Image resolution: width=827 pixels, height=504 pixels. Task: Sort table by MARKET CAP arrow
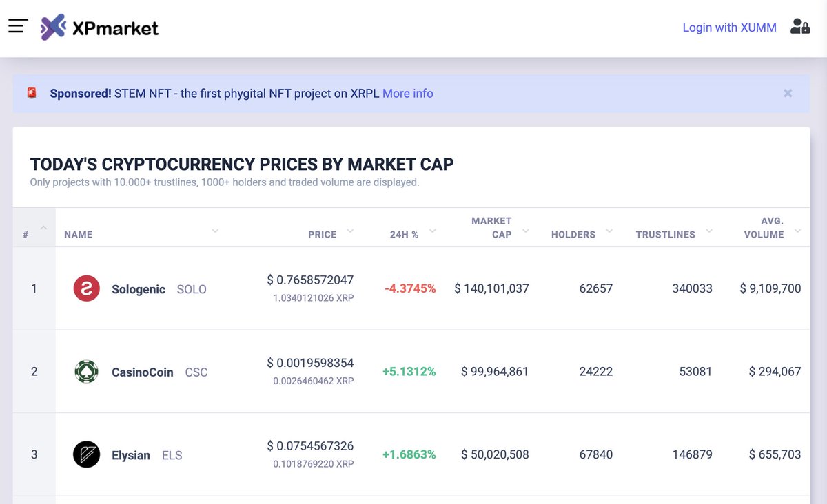(526, 231)
